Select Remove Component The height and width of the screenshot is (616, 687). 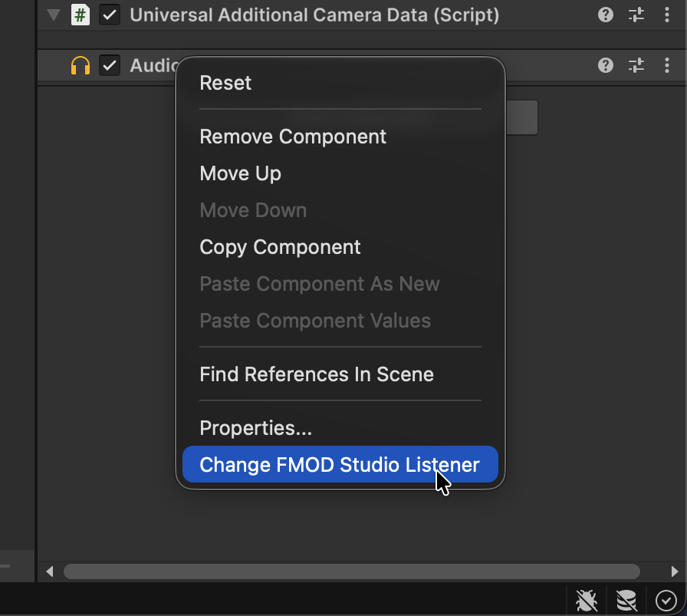pos(340,137)
